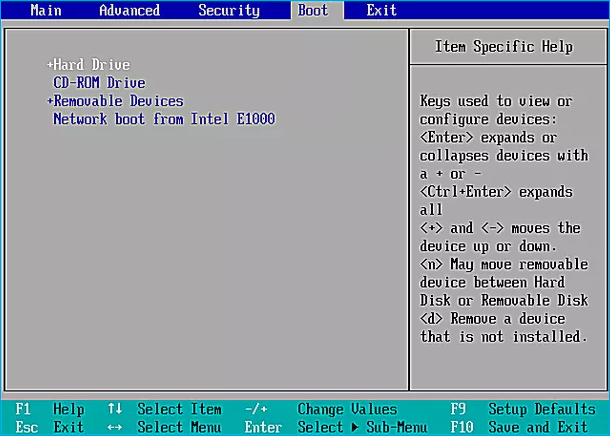The height and width of the screenshot is (436, 610).
Task: Click Esc Exit in the footer
Action: click(x=50, y=427)
